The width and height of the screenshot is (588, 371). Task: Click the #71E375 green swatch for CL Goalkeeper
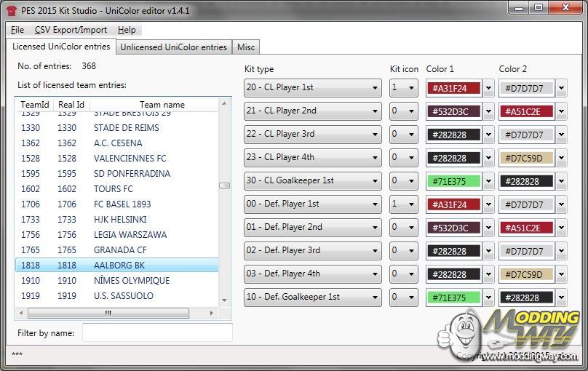tap(453, 181)
